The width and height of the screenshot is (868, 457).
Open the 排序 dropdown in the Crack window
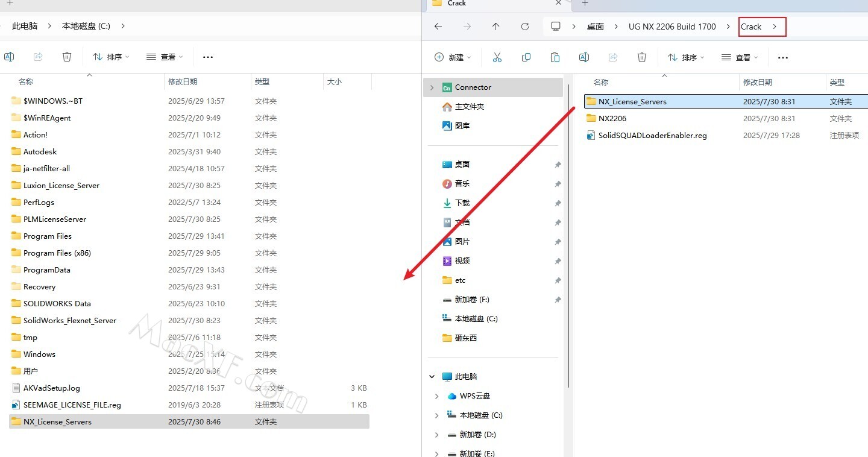pos(686,57)
